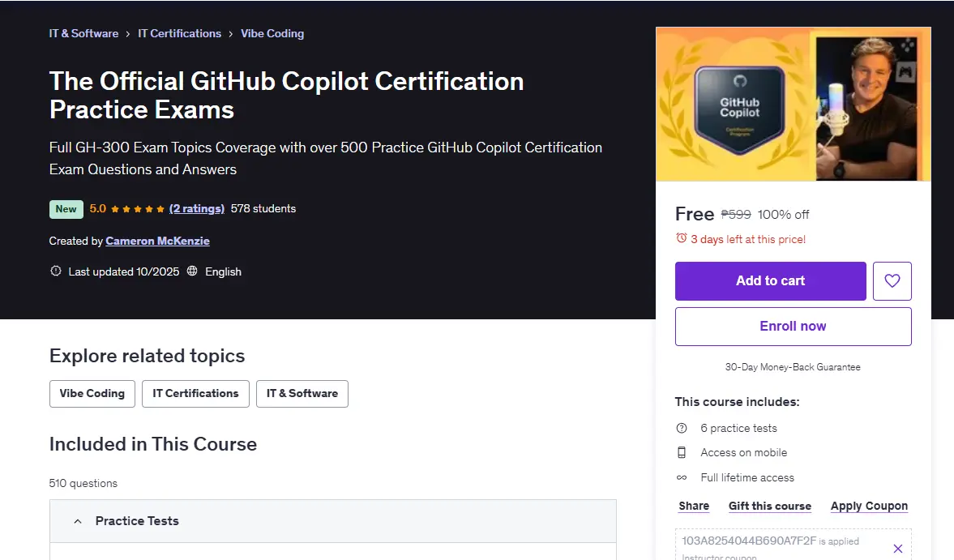This screenshot has width=954, height=560.
Task: Click the struck-through ₱599 original price
Action: (x=736, y=214)
